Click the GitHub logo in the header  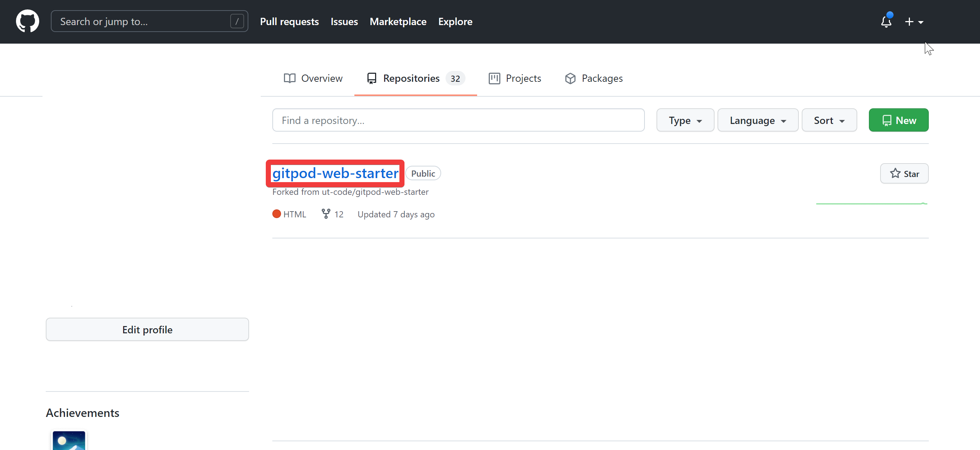(x=28, y=21)
